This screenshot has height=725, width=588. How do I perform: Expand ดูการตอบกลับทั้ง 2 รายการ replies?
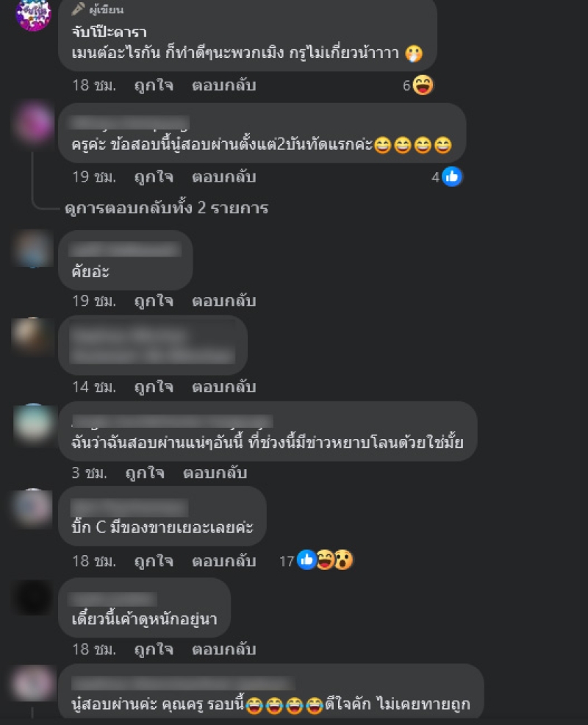point(166,208)
